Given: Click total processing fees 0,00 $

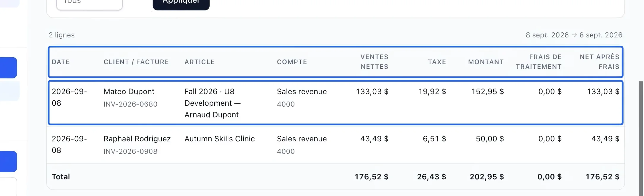Looking at the screenshot, I should point(549,177).
